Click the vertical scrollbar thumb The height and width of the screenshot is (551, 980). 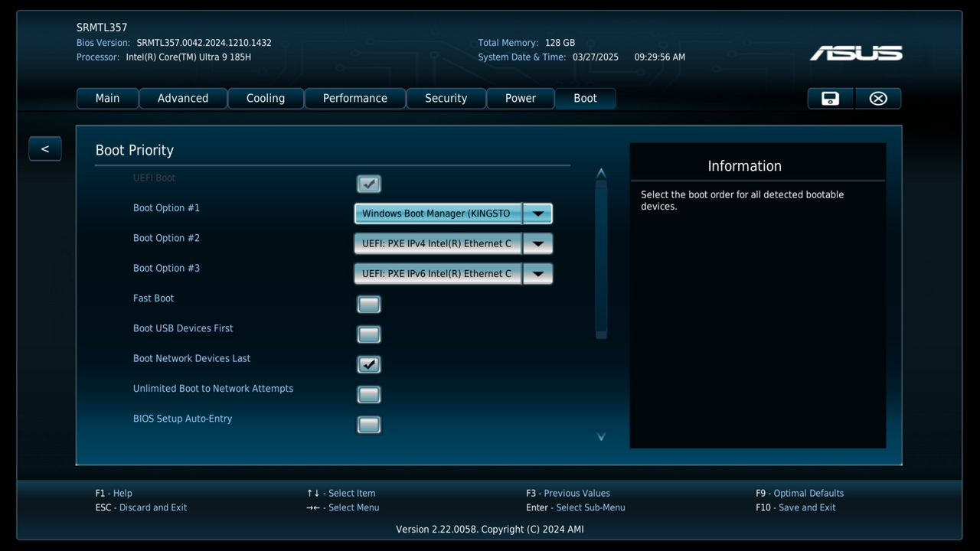(x=601, y=259)
